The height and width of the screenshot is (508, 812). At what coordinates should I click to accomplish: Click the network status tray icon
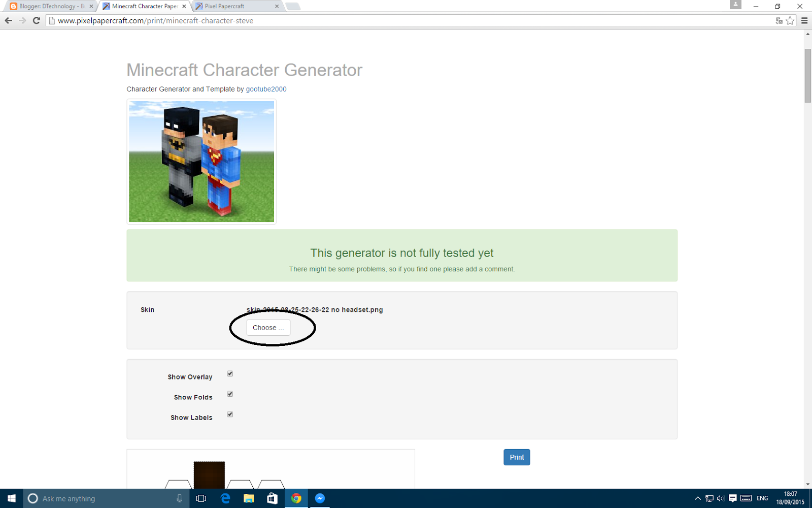[x=709, y=498]
